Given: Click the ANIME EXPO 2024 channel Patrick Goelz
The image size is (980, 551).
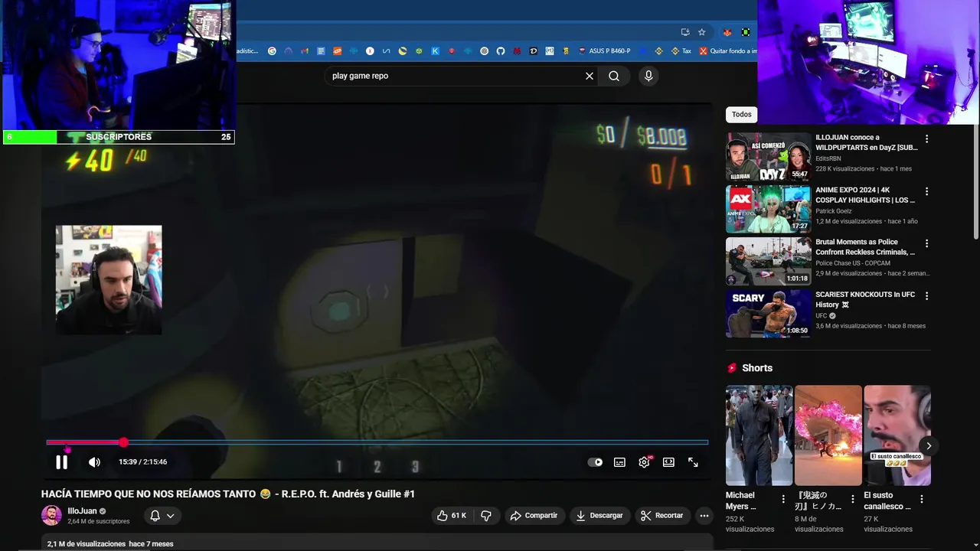Looking at the screenshot, I should 833,211.
